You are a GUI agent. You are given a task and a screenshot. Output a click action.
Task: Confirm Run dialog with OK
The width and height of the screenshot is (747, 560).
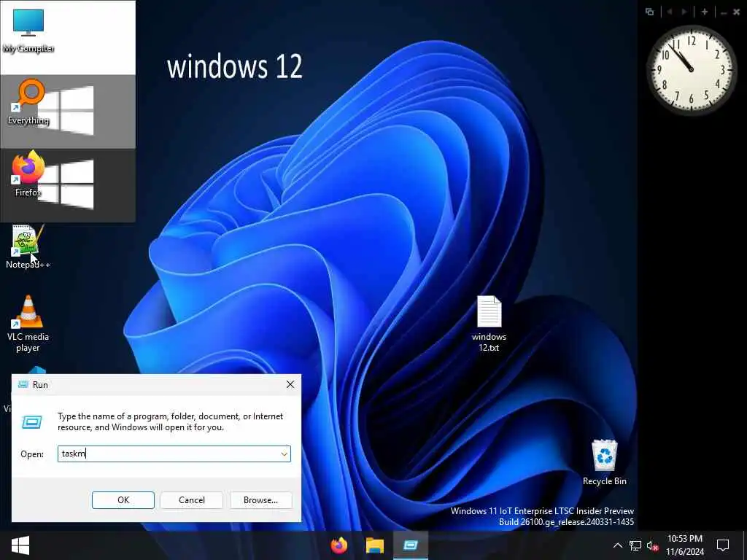123,500
